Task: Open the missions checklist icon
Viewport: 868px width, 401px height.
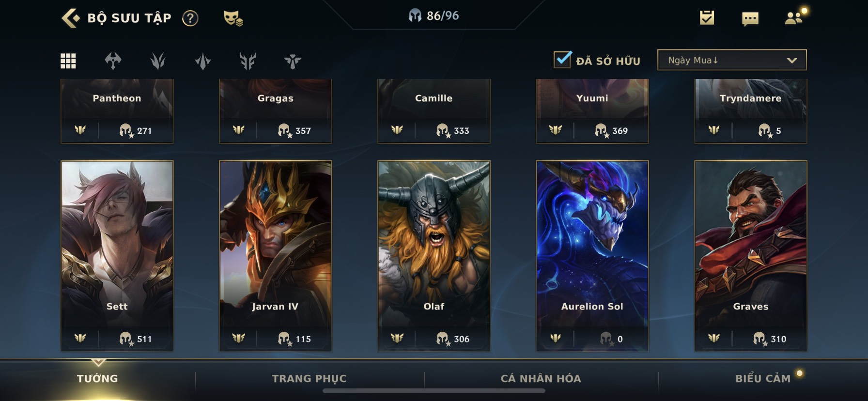Action: pyautogui.click(x=707, y=18)
